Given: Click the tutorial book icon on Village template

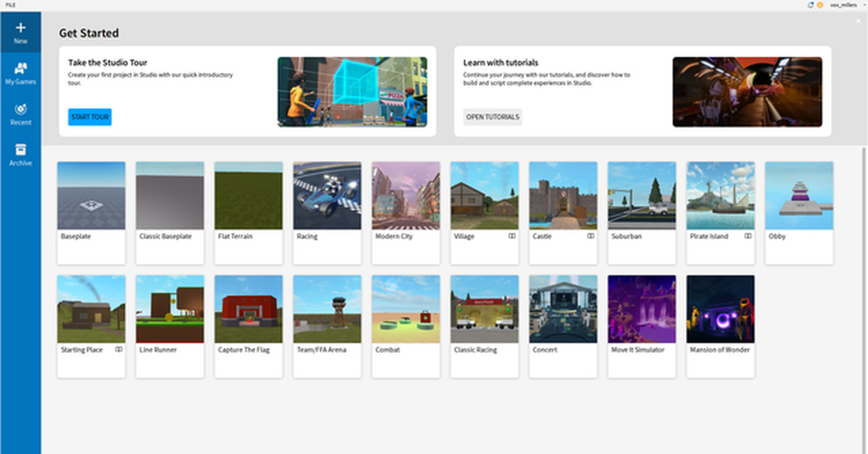Looking at the screenshot, I should [512, 236].
